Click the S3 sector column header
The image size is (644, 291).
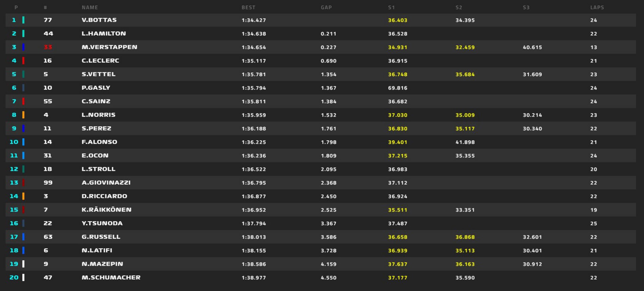(526, 7)
